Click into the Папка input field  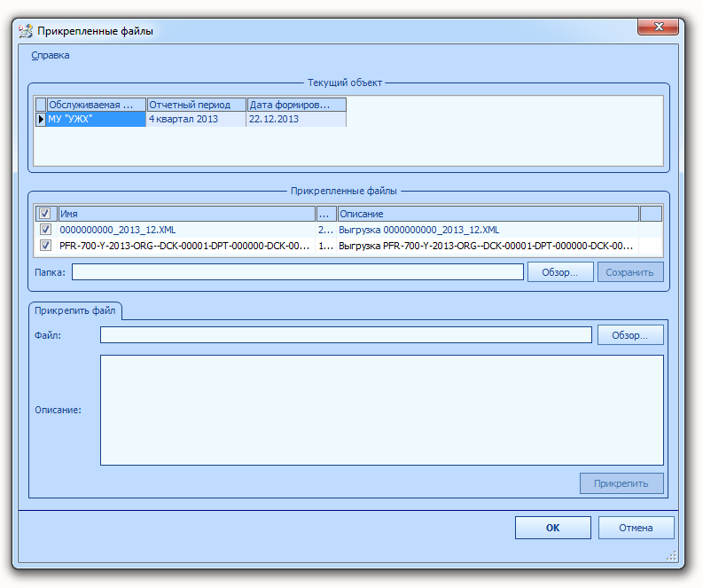(x=298, y=271)
